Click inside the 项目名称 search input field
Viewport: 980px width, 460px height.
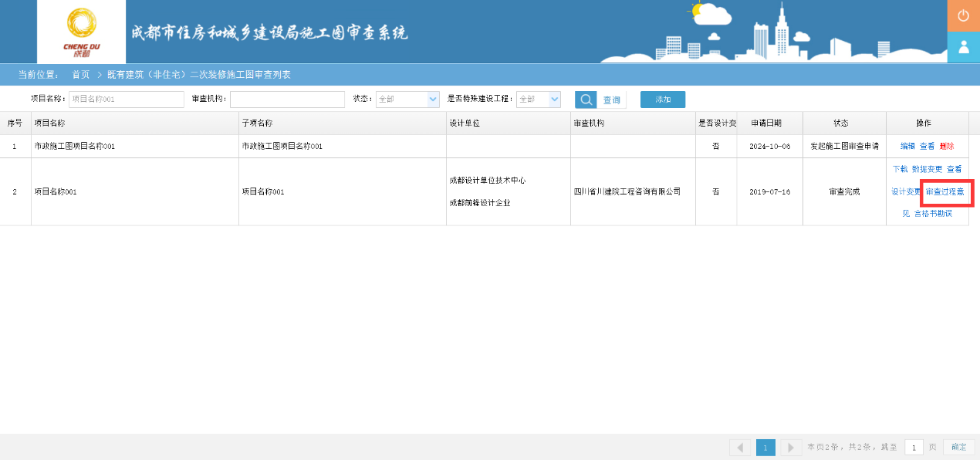pyautogui.click(x=126, y=99)
